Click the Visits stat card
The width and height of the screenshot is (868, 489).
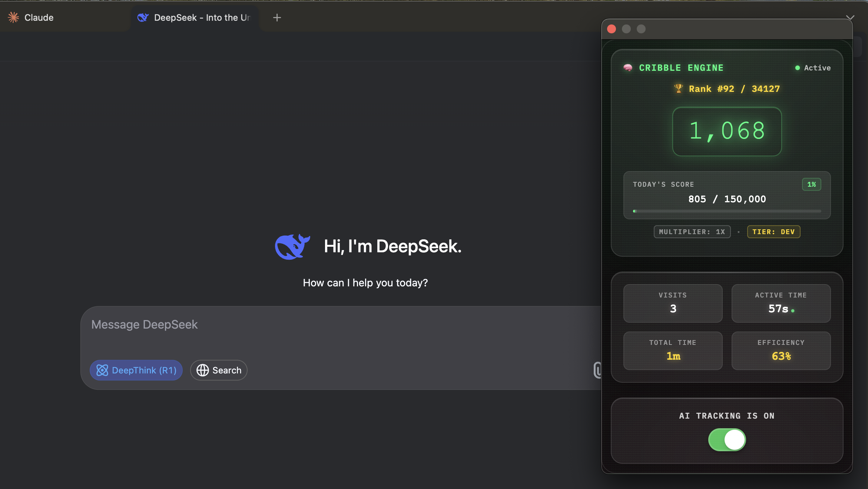point(673,303)
